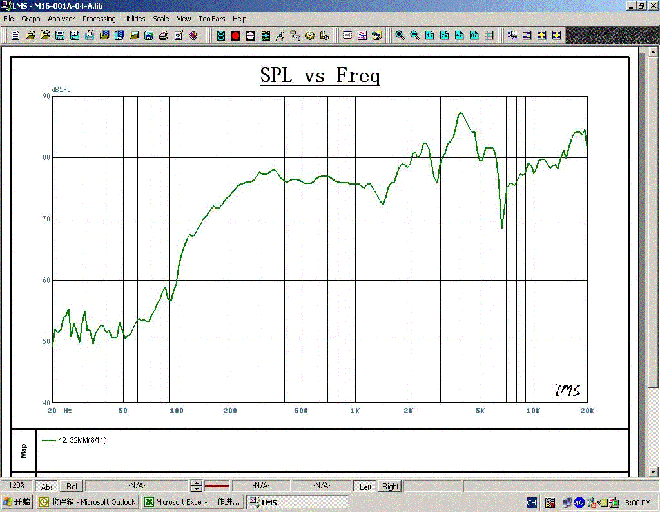The image size is (660, 512).
Task: Toggle the Abs cursor mode button
Action: click(47, 486)
